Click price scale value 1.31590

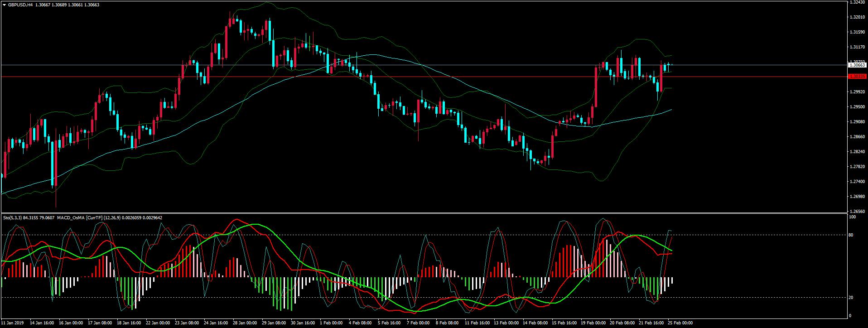(x=857, y=32)
